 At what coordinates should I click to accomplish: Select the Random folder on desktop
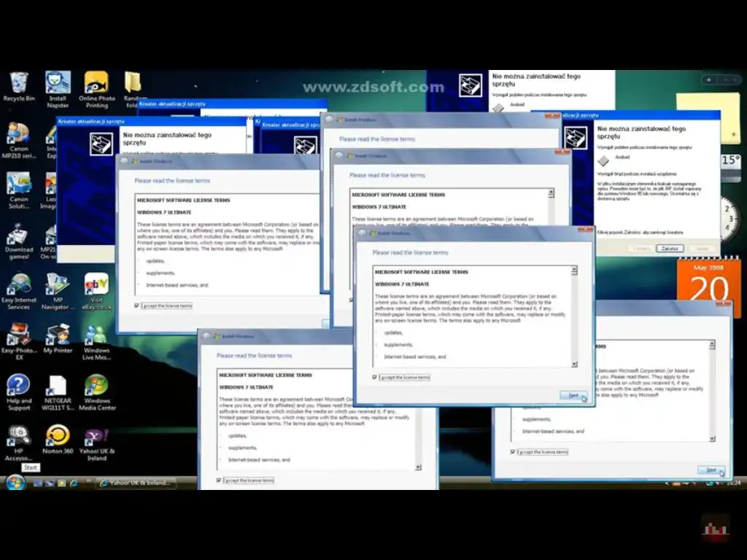pos(133,88)
